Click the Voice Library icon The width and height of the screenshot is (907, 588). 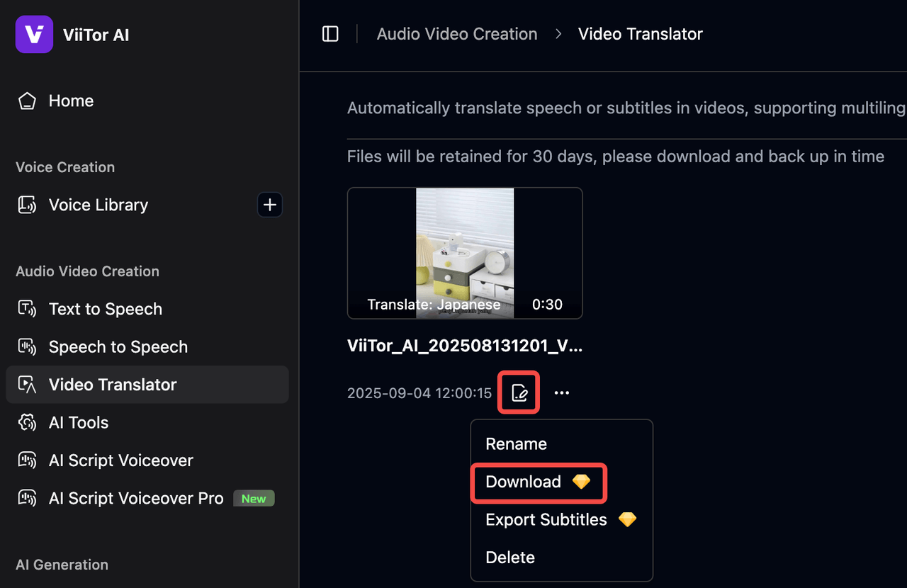click(27, 205)
